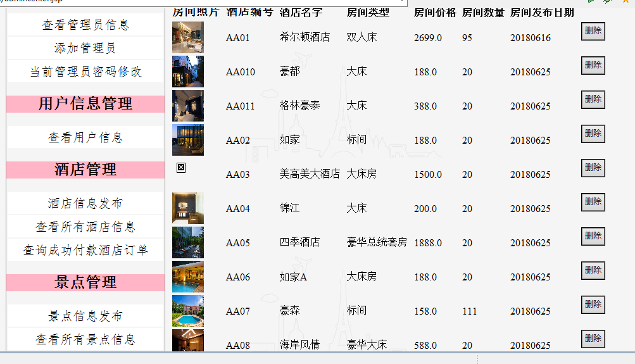635x364 pixels.
Task: Delete the AA08 海岸风情 row
Action: 593,339
